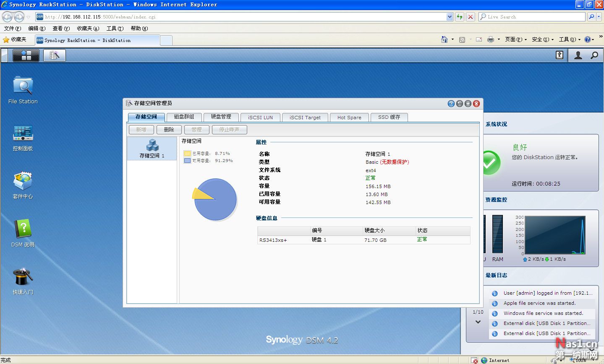Expand 页面(P) toolbar dropdown

[x=516, y=39]
